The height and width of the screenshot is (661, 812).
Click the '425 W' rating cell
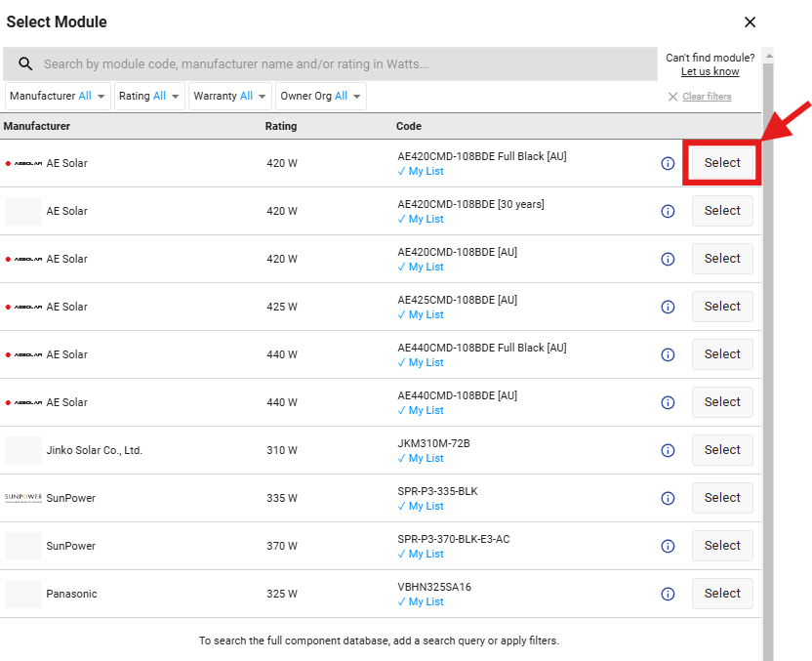[x=282, y=308]
